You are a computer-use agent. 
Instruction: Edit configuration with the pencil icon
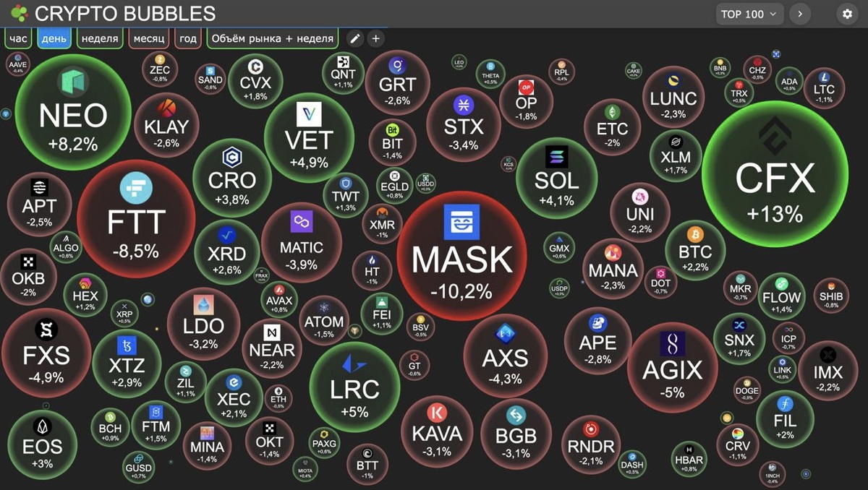(x=354, y=38)
